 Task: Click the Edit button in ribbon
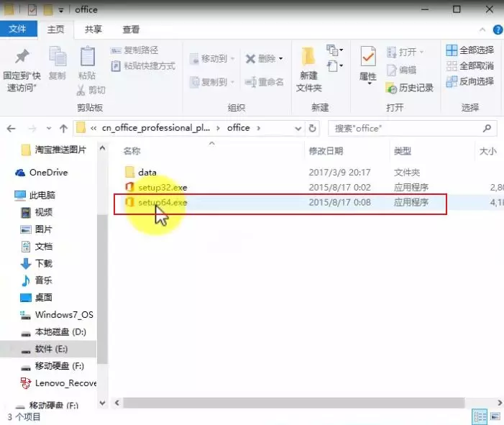click(x=401, y=70)
